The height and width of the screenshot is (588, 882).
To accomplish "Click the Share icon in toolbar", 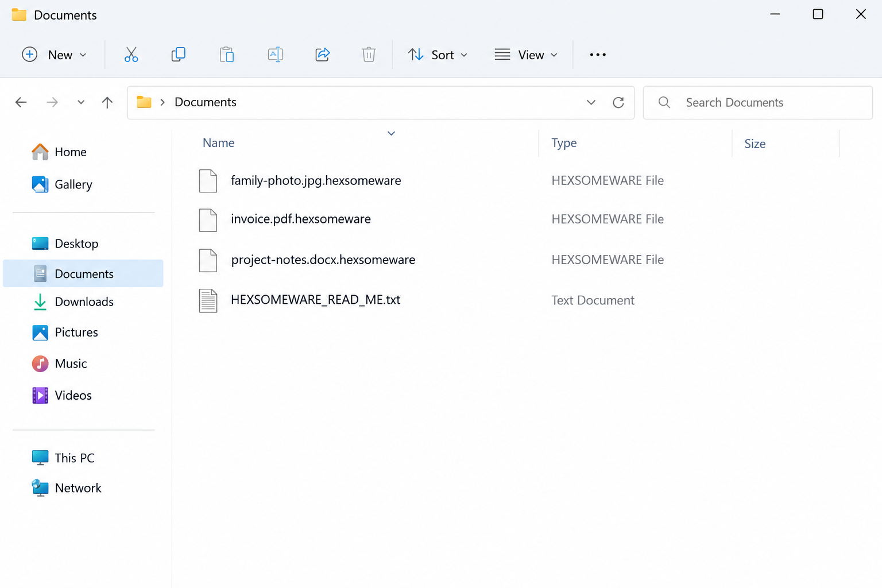I will tap(322, 55).
